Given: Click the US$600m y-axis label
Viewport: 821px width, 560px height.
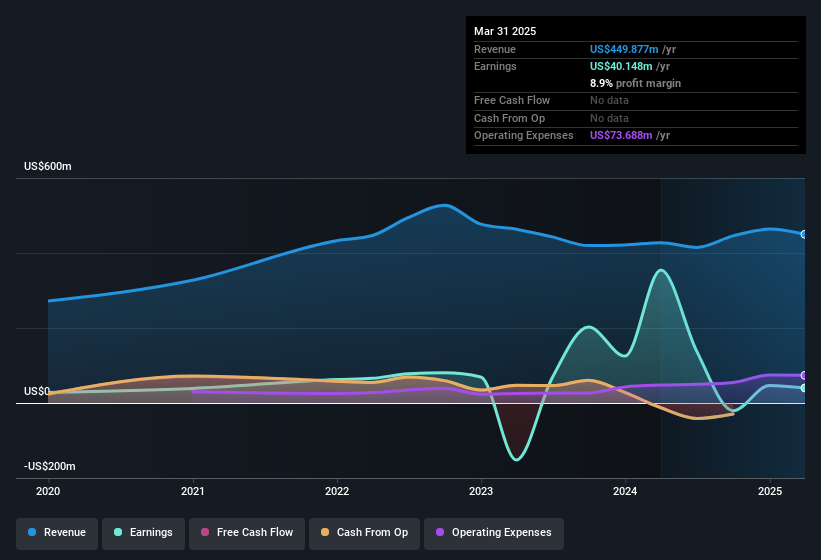Looking at the screenshot, I should tap(48, 166).
